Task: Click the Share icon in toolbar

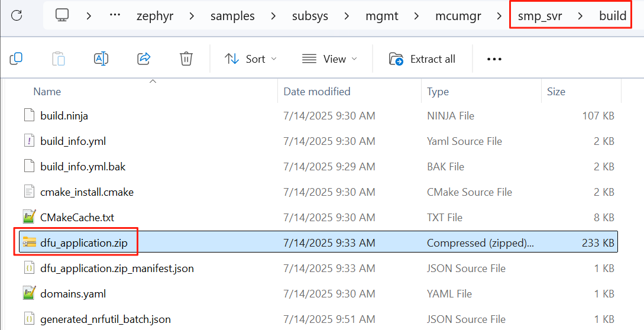Action: pos(144,59)
